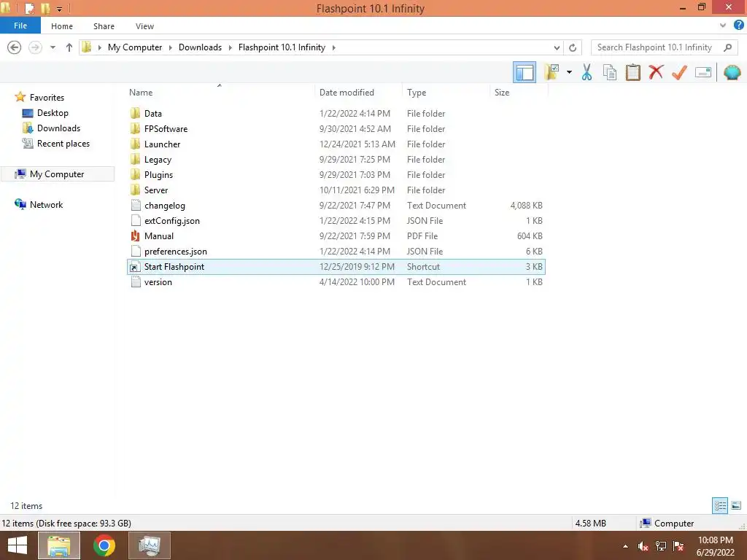Switch to the View ribbon tab
Viewport: 747px width, 560px height.
pyautogui.click(x=144, y=26)
